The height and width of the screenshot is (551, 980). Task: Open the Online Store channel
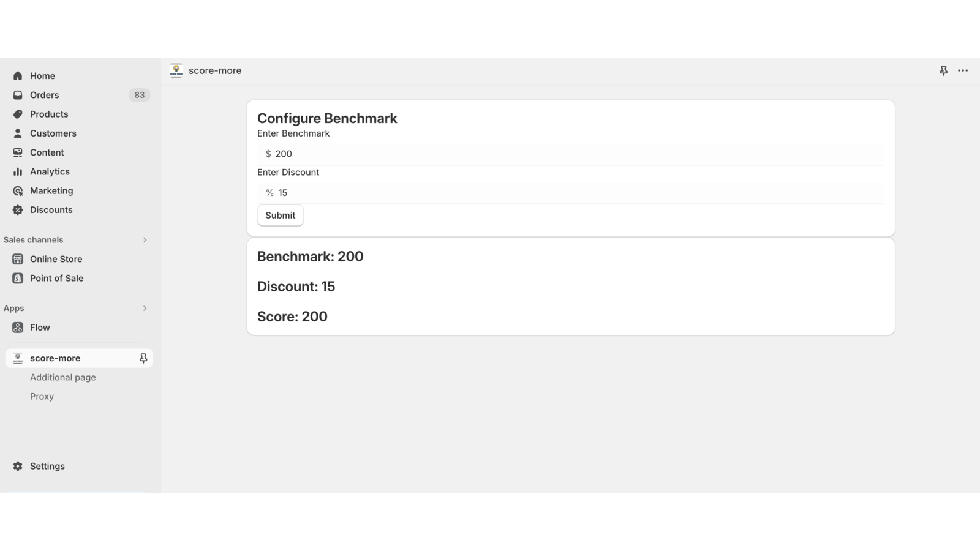point(56,259)
